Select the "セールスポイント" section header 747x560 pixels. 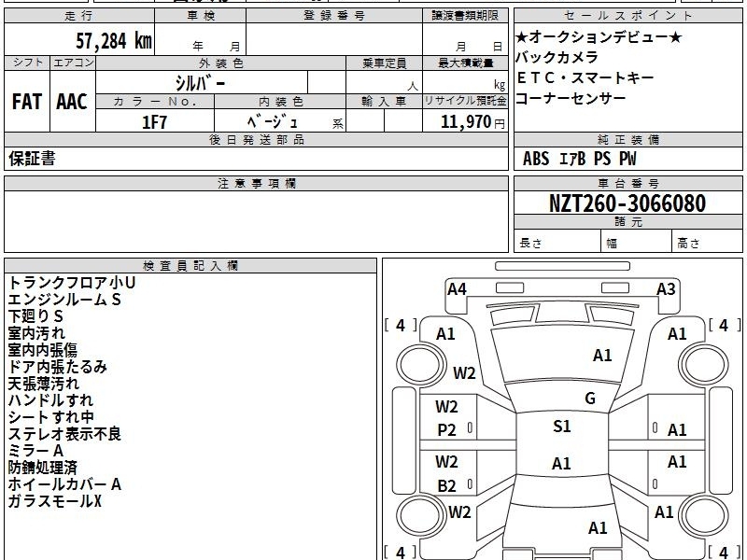coord(627,16)
